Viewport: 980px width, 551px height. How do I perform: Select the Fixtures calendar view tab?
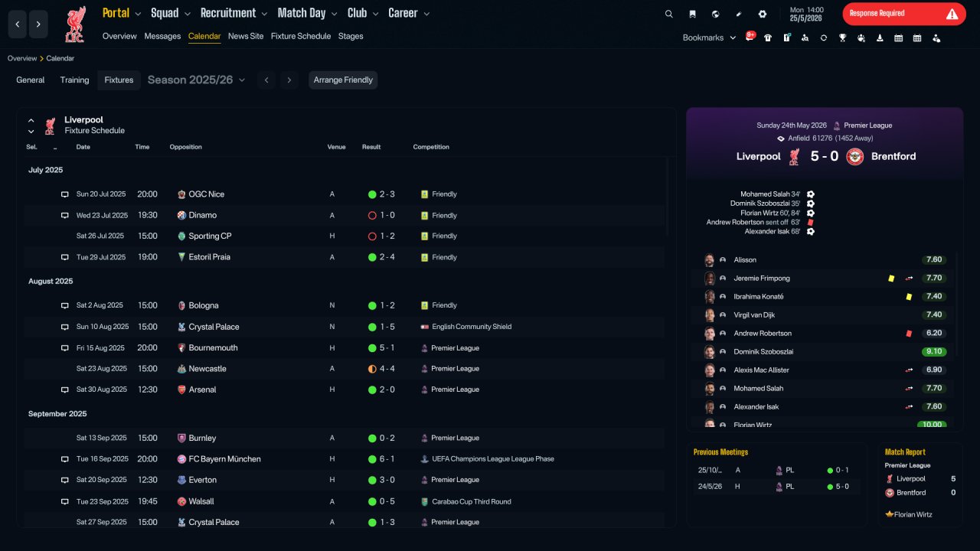point(119,80)
